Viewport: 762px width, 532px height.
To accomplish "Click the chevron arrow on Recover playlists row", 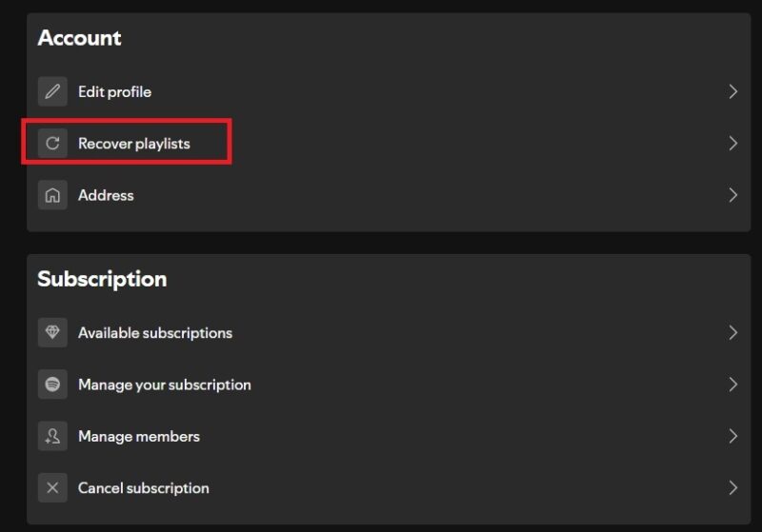I will pos(732,144).
